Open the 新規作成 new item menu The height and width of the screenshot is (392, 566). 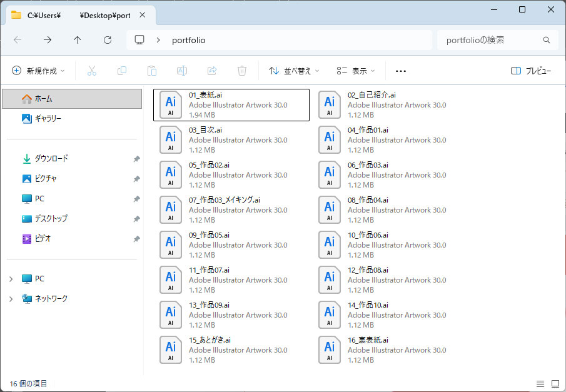38,71
